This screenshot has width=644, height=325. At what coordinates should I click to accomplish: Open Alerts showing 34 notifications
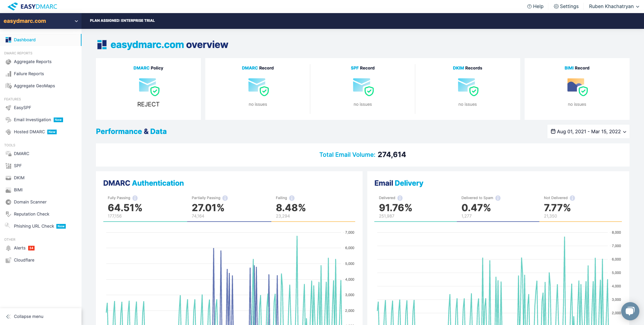pyautogui.click(x=20, y=248)
